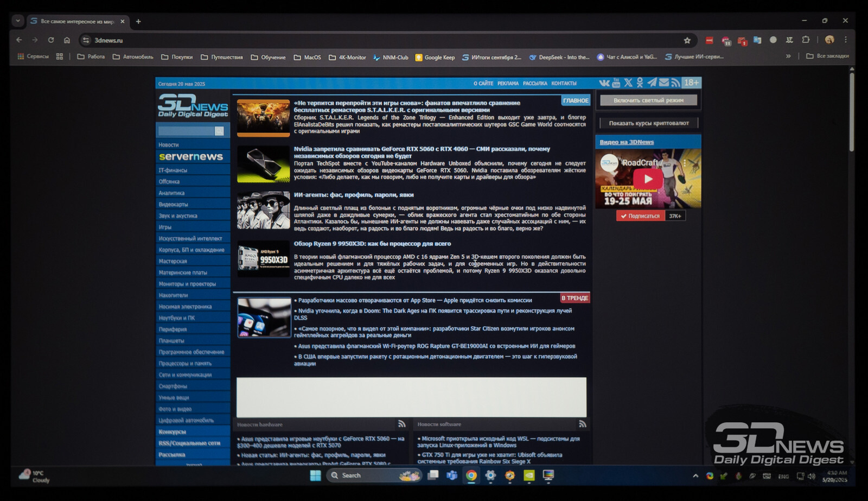Open the Nvidia RTX 5060 vs RTX 4060 headline

(x=422, y=152)
